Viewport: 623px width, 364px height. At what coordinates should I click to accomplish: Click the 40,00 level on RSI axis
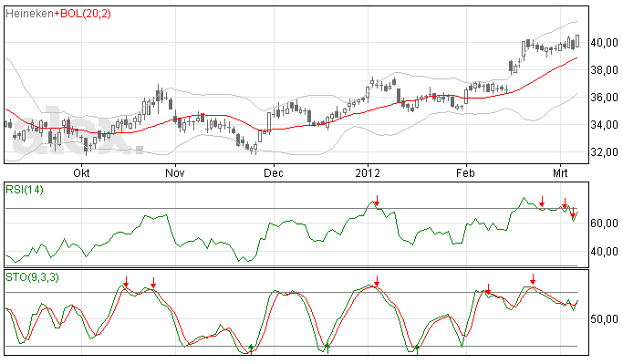click(604, 252)
